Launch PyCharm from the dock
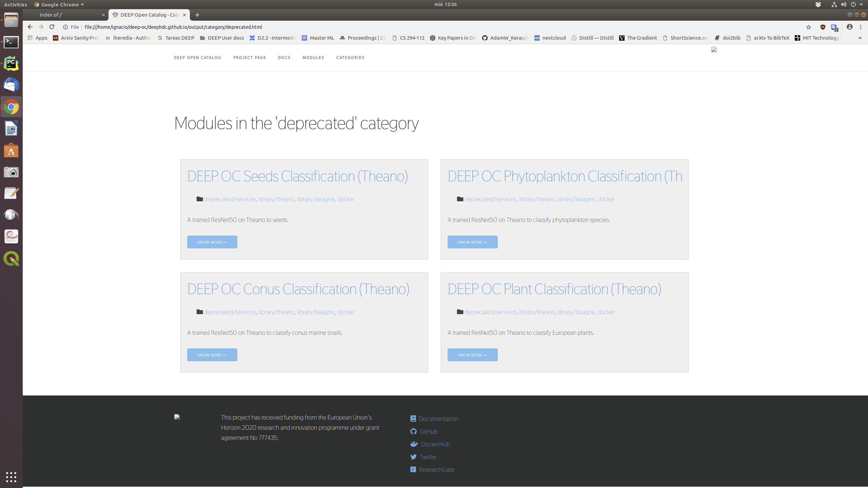 click(11, 63)
